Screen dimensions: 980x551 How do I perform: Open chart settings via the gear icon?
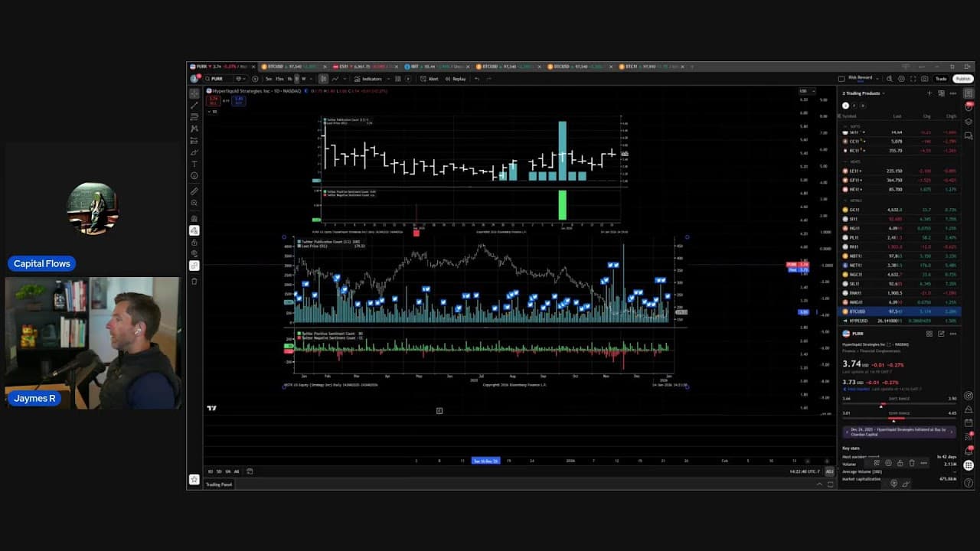point(901,78)
